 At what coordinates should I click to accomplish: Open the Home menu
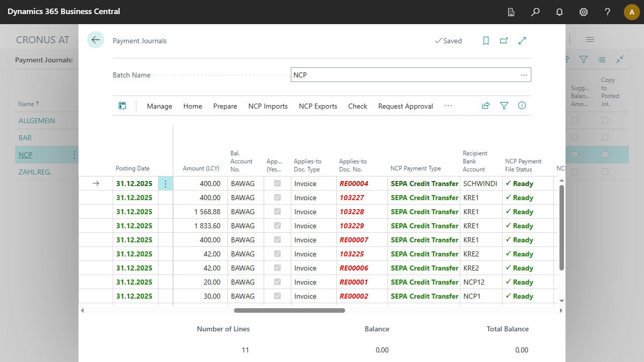(193, 106)
